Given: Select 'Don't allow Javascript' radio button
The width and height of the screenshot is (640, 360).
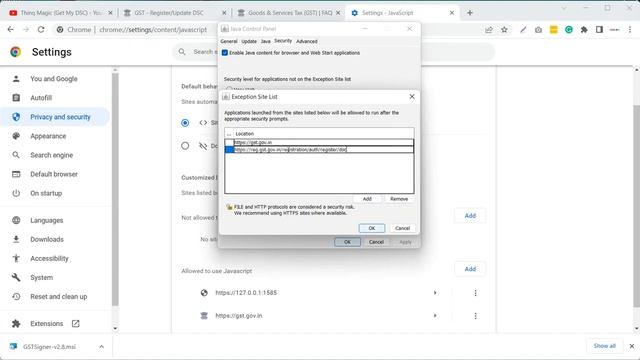Looking at the screenshot, I should click(185, 146).
